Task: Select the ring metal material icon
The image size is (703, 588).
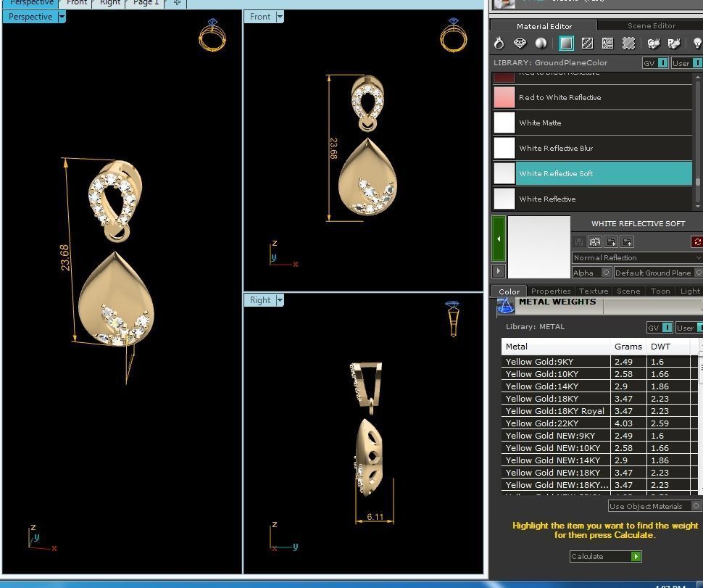Action: pyautogui.click(x=499, y=44)
